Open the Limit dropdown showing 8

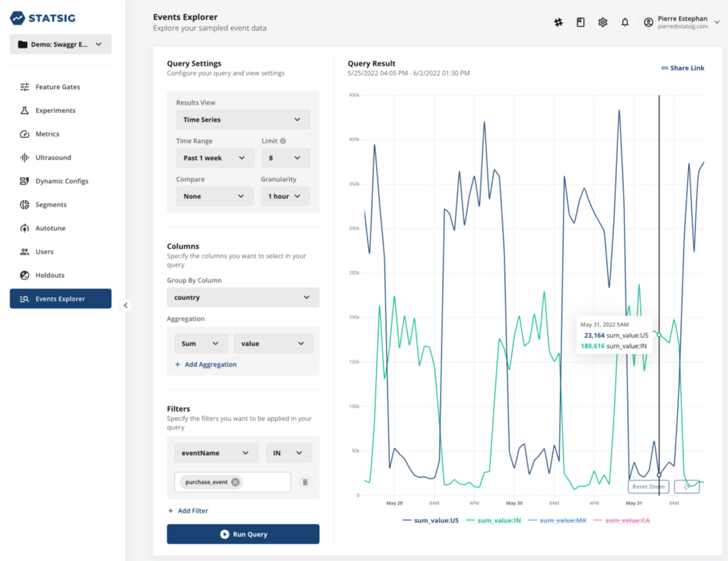tap(286, 158)
